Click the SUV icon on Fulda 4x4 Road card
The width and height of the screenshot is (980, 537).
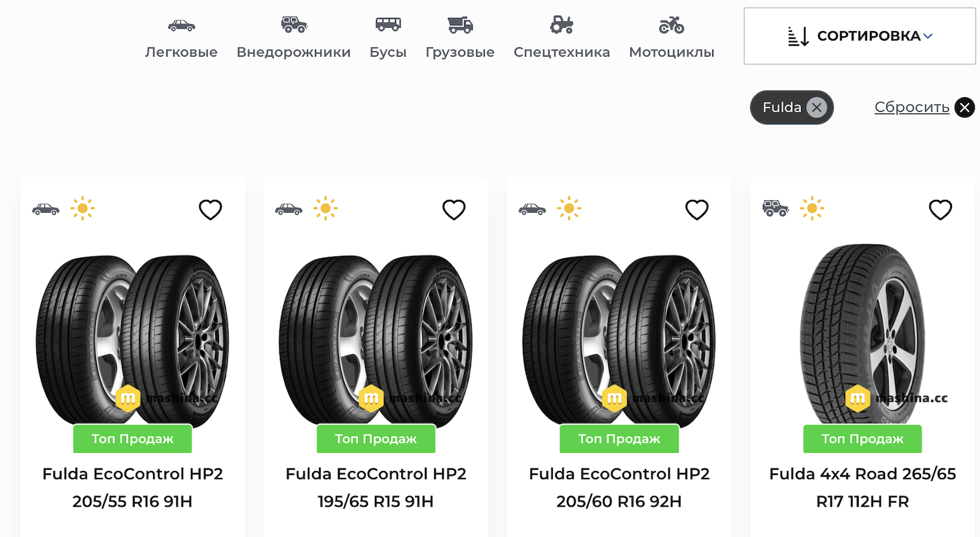775,208
